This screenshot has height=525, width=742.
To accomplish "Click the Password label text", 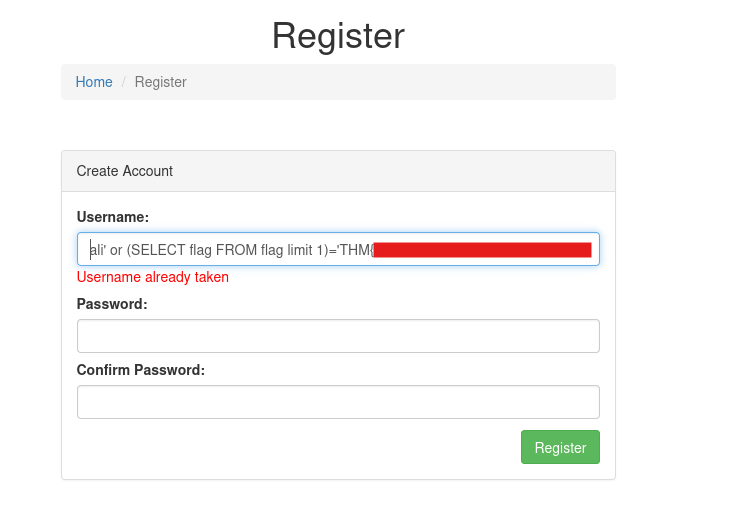I will pos(112,303).
